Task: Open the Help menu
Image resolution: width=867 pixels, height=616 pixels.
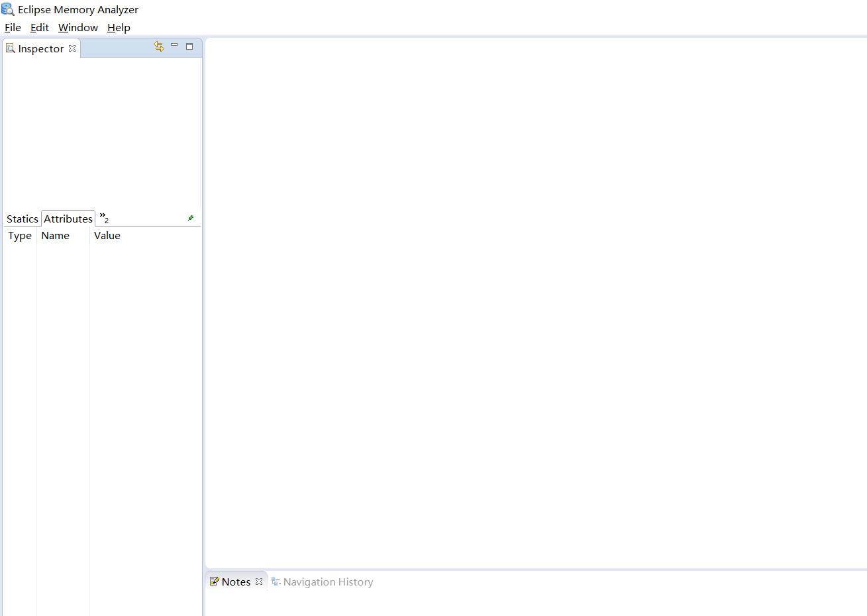Action: 119,27
